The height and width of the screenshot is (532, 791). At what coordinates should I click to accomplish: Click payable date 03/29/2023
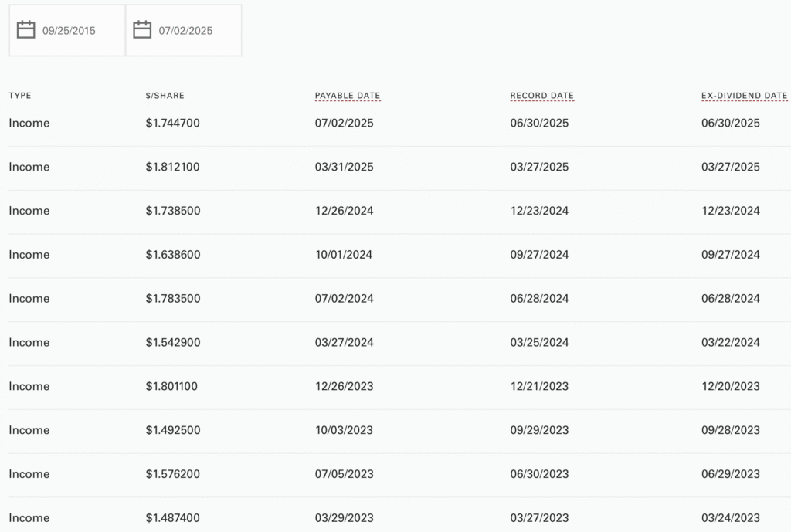point(344,518)
